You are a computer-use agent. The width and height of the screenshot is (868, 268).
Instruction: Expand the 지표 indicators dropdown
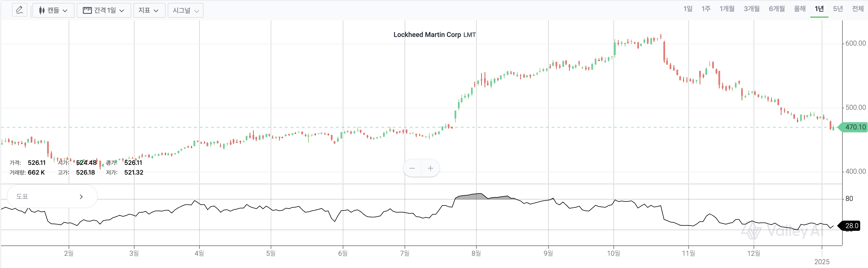(x=149, y=10)
